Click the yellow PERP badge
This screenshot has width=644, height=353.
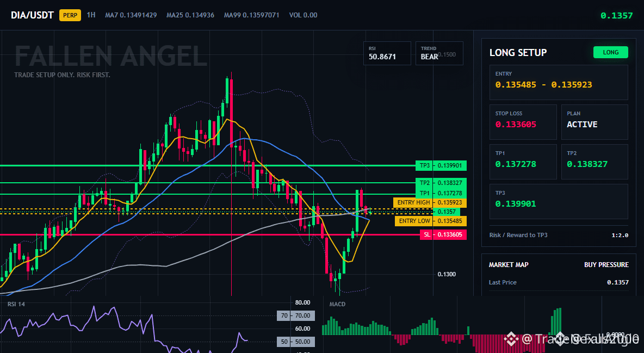[x=70, y=15]
